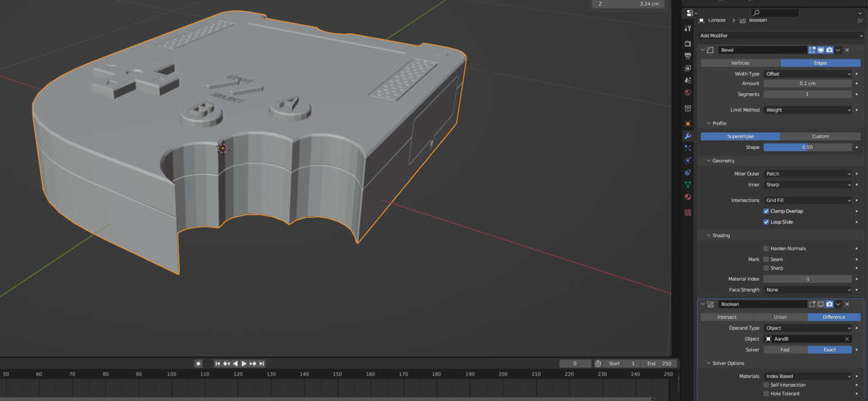The height and width of the screenshot is (401, 868).
Task: Toggle Boolean modifier render camera display
Action: click(829, 304)
